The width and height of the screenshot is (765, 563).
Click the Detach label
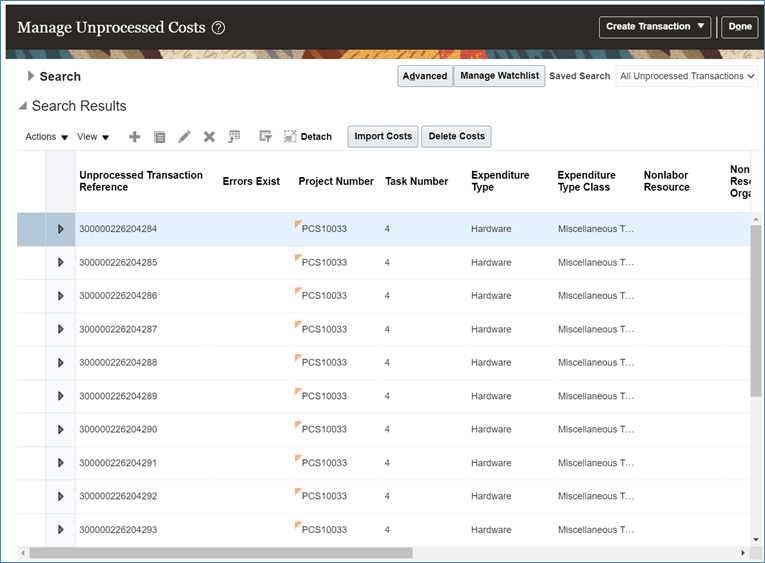click(x=316, y=137)
